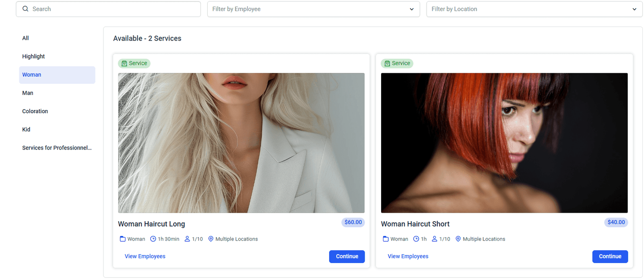This screenshot has height=280, width=644.
Task: Click the $40.00 price badge
Action: coord(616,222)
